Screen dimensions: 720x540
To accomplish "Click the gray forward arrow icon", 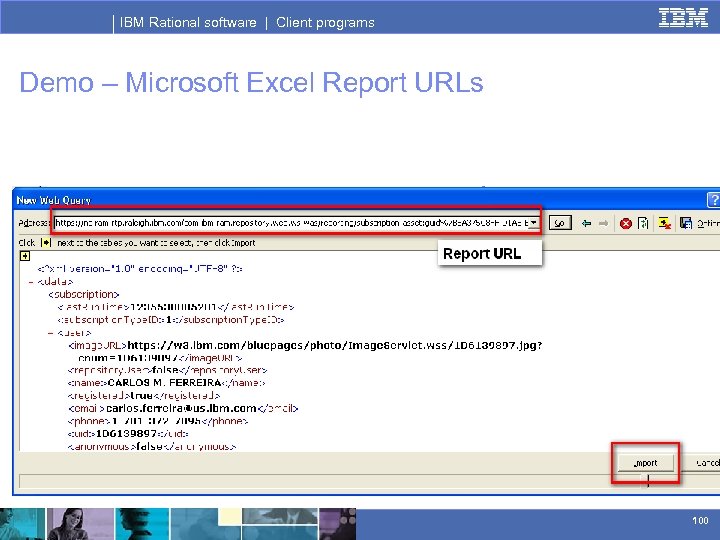I will point(603,223).
